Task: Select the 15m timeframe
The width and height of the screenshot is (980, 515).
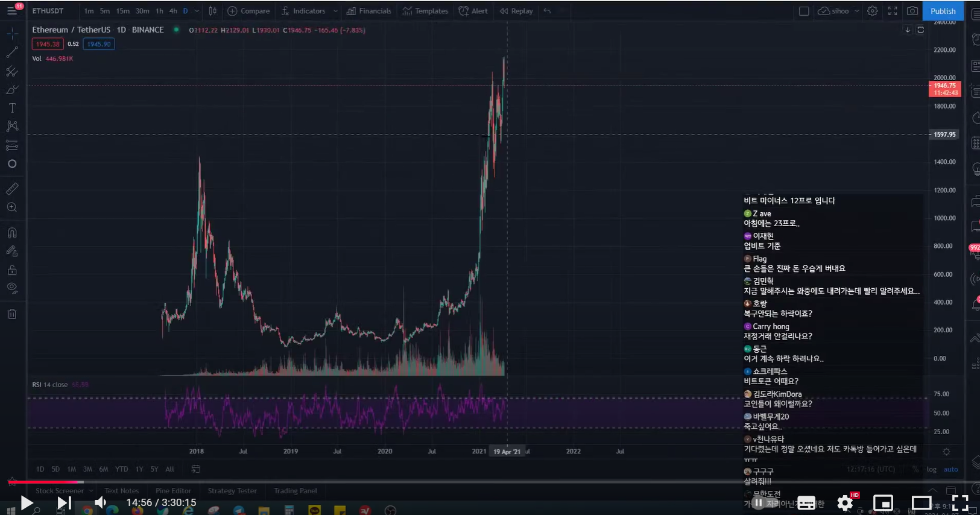Action: (123, 11)
